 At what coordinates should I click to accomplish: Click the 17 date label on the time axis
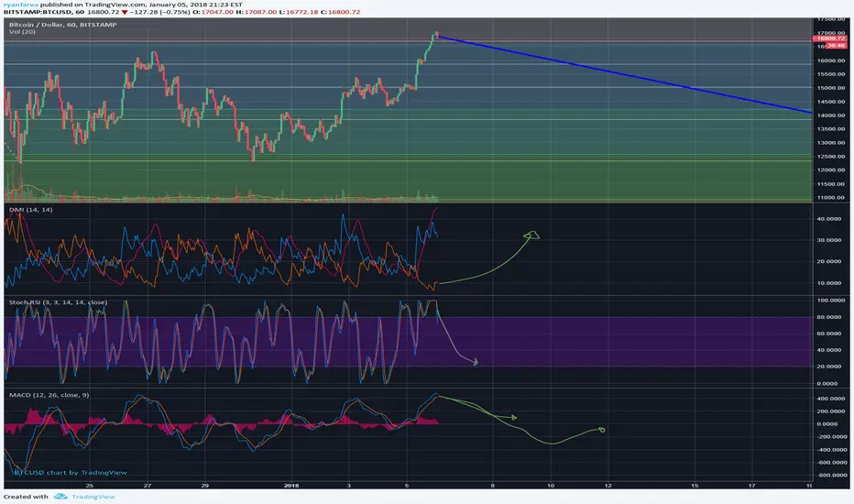click(x=752, y=486)
